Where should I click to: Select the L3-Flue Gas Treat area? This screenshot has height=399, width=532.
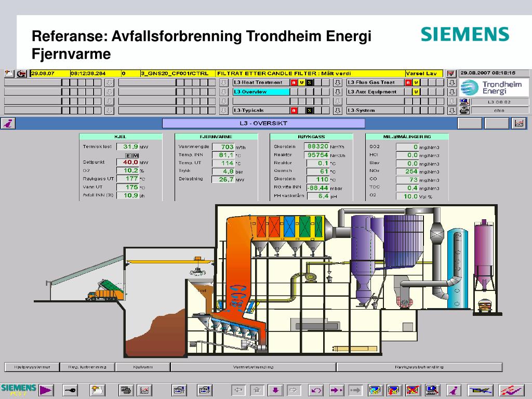click(x=375, y=83)
